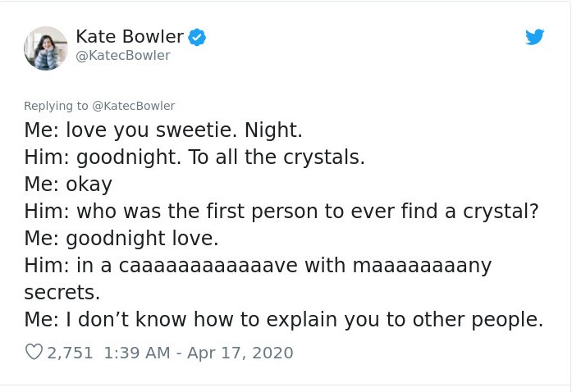Like the tweet with the heart icon
572x392 pixels.
[x=34, y=353]
